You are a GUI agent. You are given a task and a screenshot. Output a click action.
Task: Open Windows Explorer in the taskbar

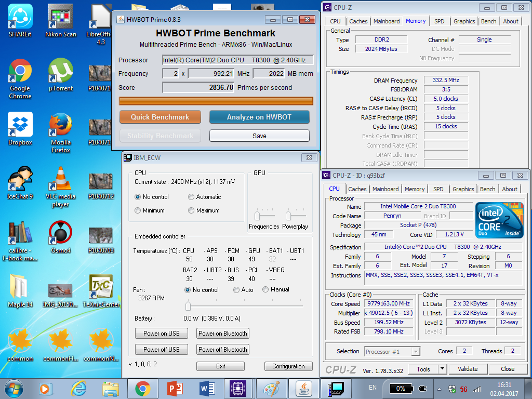point(111,389)
